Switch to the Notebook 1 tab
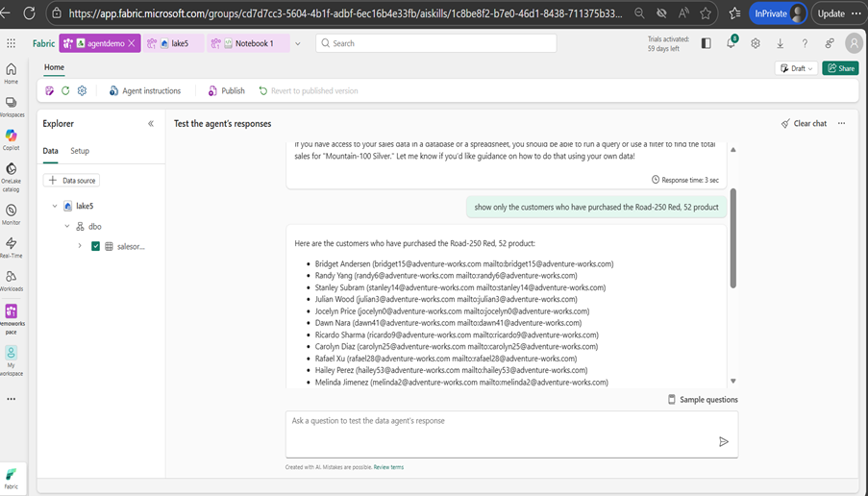The width and height of the screenshot is (868, 496). 248,43
